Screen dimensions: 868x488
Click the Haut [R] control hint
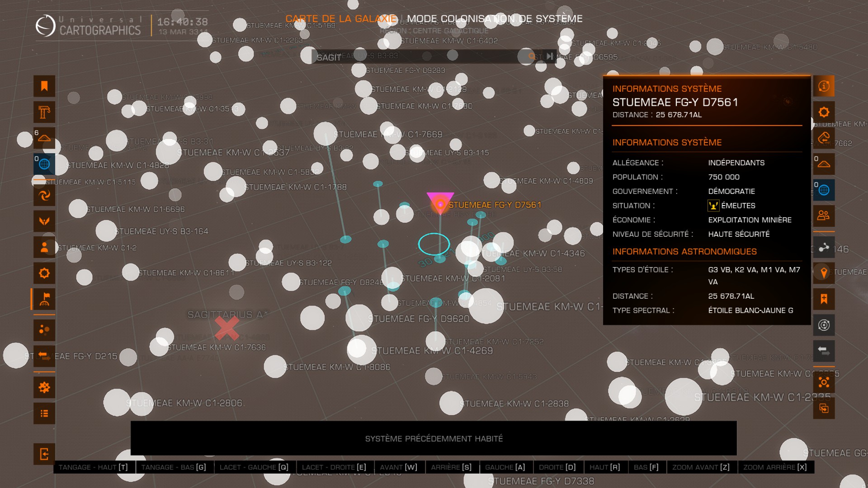click(605, 467)
